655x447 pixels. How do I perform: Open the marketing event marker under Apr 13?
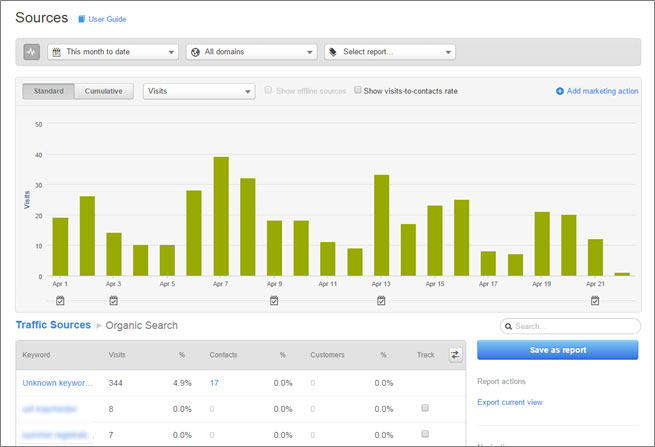381,300
